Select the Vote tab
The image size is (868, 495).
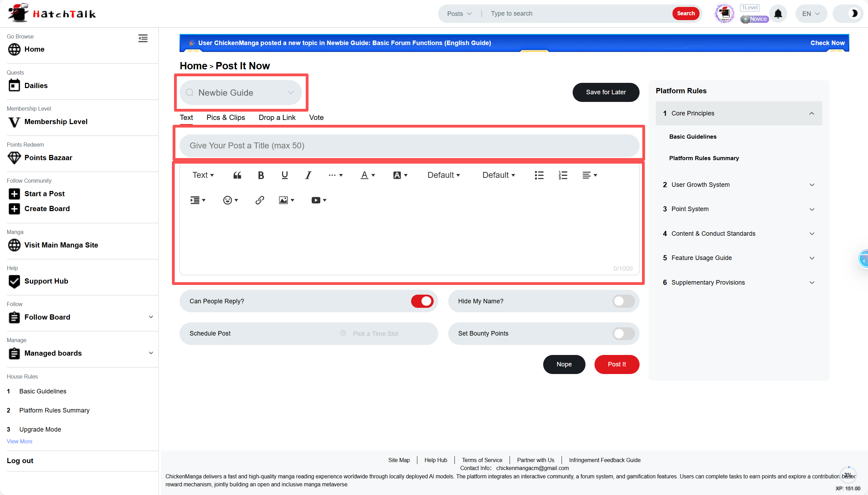[x=316, y=118]
